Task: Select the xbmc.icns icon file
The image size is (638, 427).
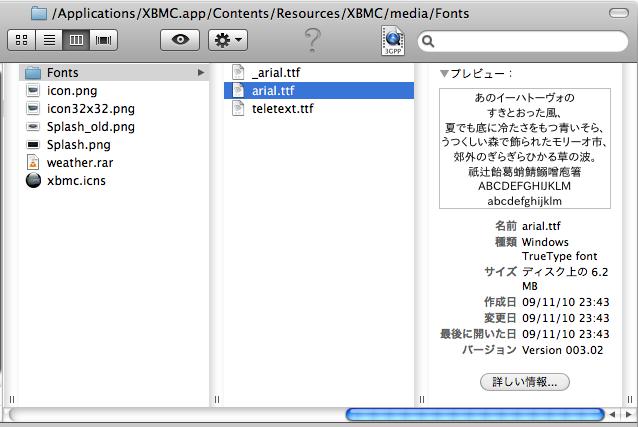Action: pos(76,181)
